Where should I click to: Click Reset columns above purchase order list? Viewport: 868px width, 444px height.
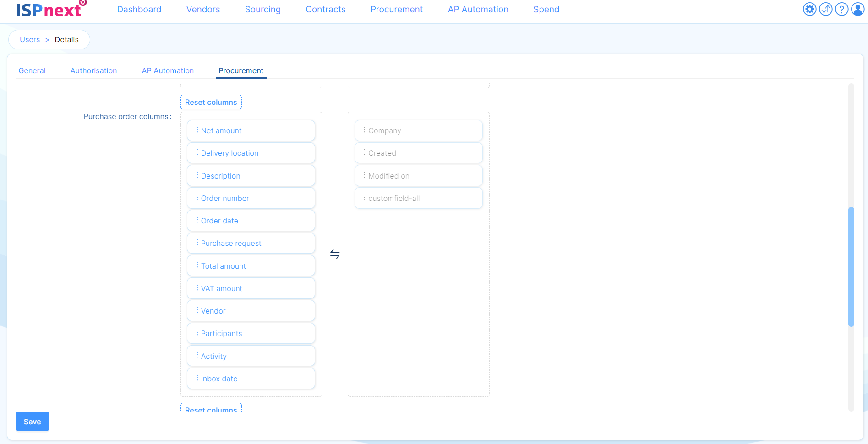211,102
